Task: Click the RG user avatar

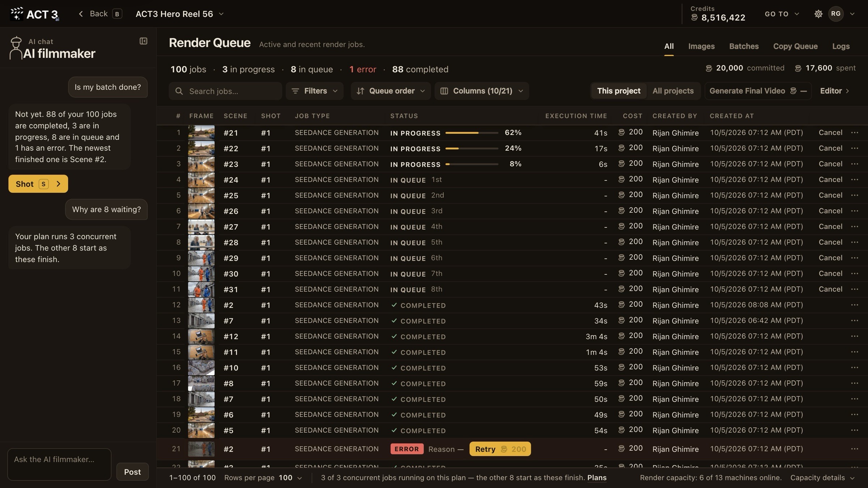Action: click(835, 14)
